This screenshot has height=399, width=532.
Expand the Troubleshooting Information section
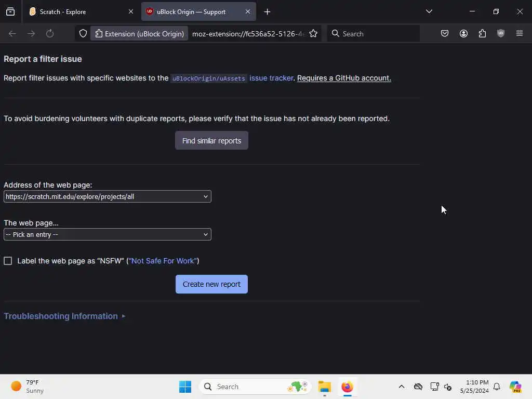click(x=64, y=316)
